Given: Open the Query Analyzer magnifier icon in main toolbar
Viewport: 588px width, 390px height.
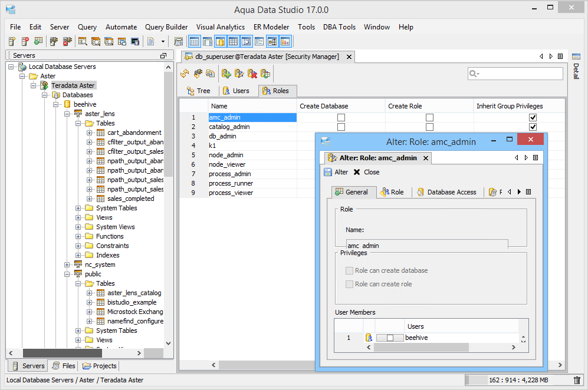Looking at the screenshot, I should (x=83, y=41).
